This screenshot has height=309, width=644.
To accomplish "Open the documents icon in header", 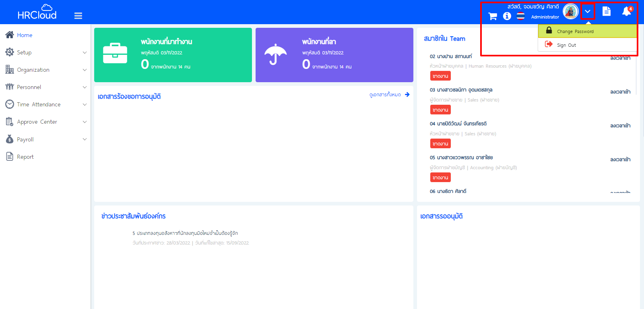I will 607,11.
